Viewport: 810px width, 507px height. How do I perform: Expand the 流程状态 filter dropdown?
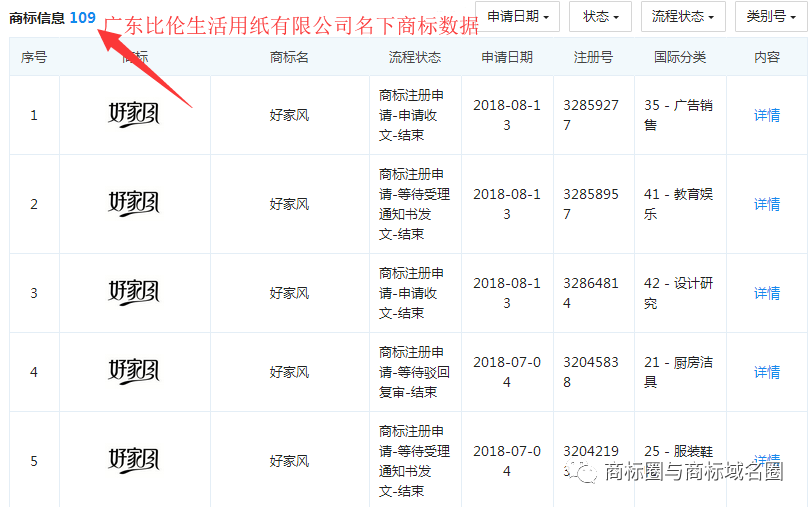(x=683, y=17)
